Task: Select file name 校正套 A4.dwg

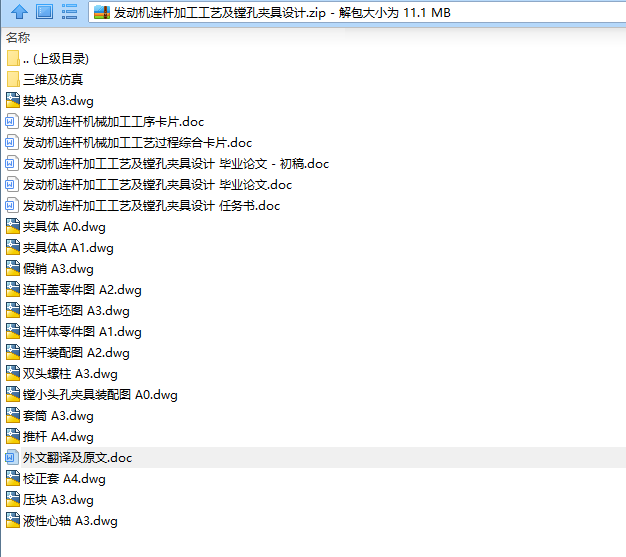Action: point(64,479)
